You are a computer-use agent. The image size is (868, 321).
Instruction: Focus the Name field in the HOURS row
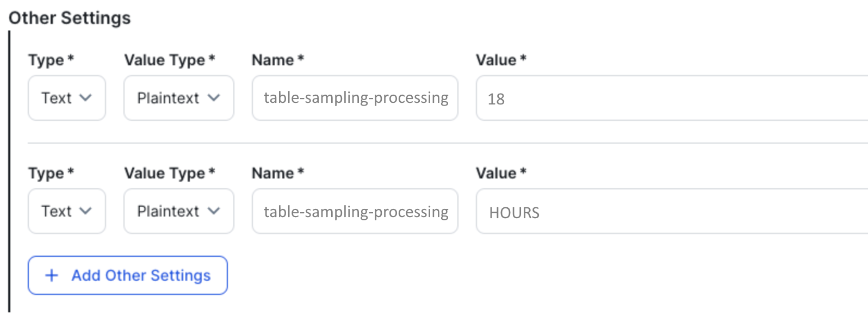(355, 211)
